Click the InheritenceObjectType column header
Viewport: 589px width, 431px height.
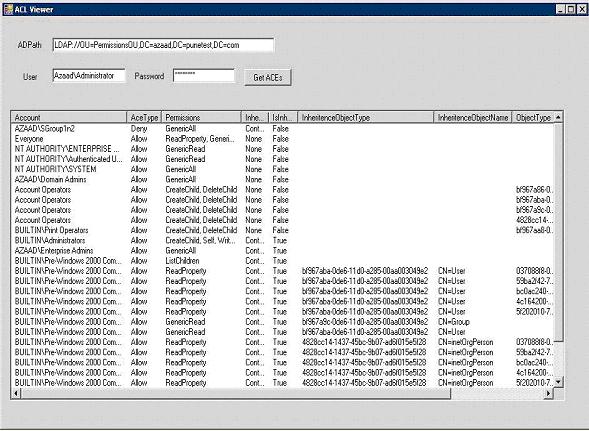(x=365, y=118)
